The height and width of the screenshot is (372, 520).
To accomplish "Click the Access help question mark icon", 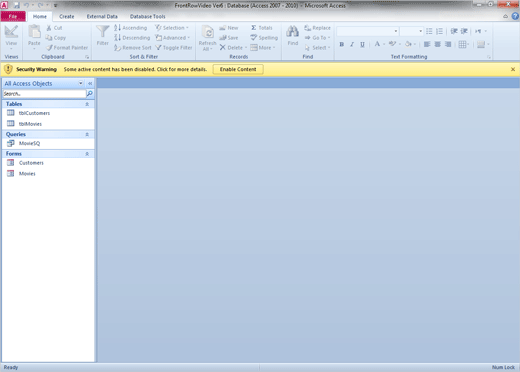I will (x=515, y=16).
